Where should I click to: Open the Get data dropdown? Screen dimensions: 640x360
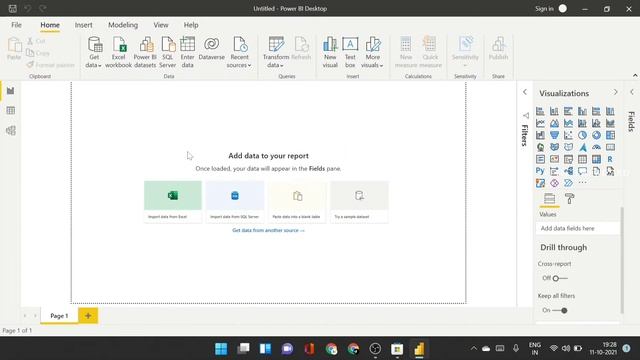[x=94, y=65]
